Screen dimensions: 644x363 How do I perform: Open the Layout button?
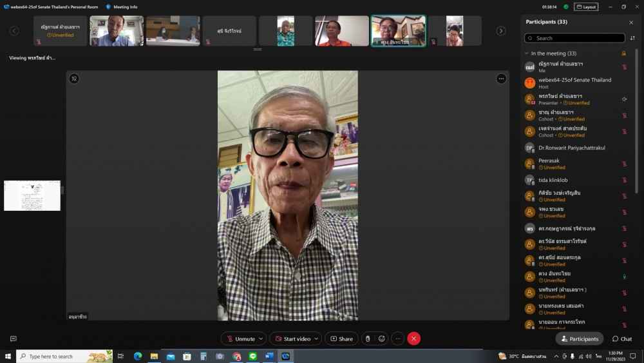coord(586,6)
